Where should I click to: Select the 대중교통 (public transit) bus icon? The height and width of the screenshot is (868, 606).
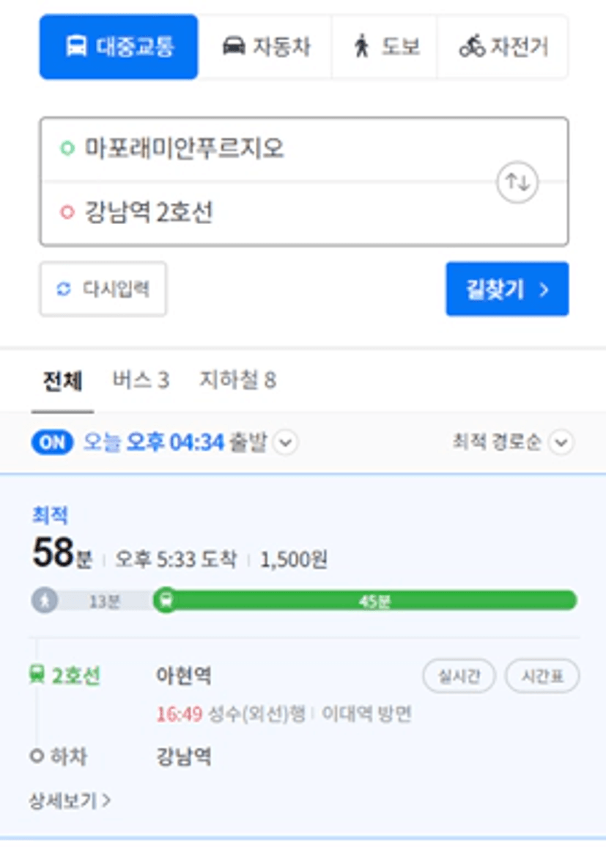coord(76,47)
